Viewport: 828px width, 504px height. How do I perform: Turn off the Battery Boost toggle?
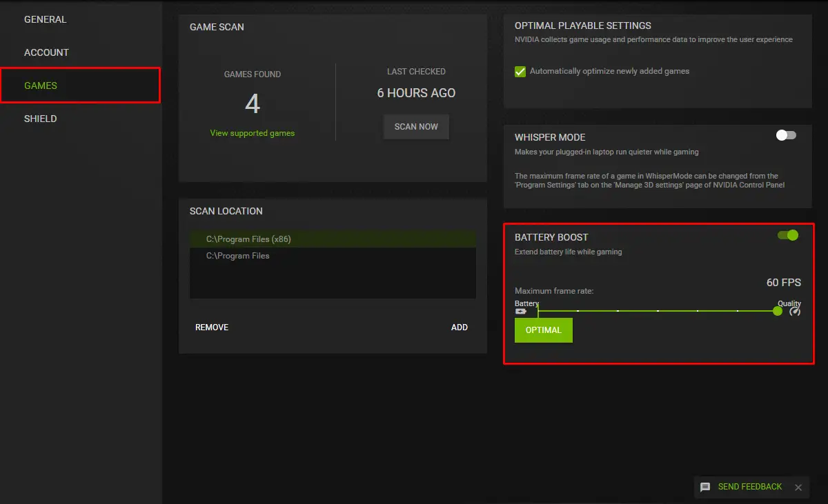point(788,235)
